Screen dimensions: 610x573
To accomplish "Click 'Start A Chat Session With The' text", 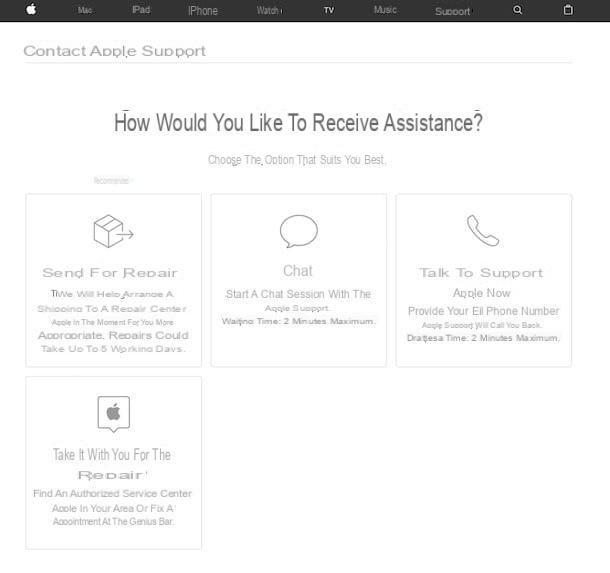I will (298, 294).
